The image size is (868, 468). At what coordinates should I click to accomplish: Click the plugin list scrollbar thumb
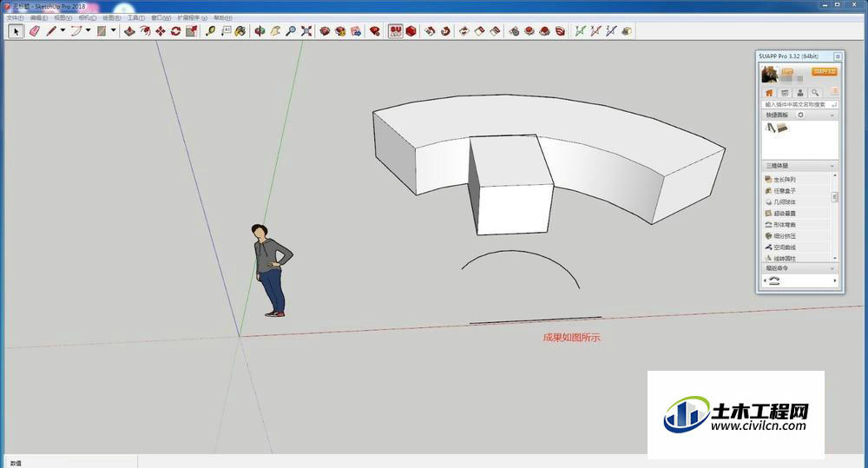835,197
